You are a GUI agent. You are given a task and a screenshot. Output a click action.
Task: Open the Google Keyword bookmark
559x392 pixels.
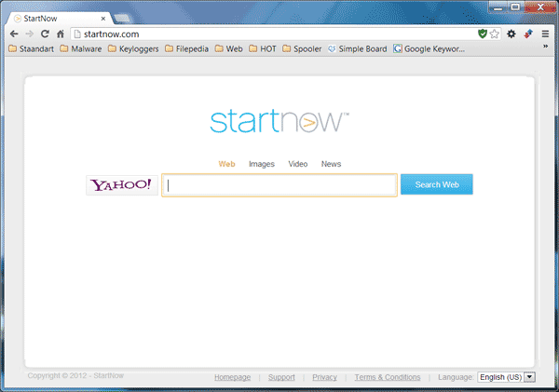429,48
